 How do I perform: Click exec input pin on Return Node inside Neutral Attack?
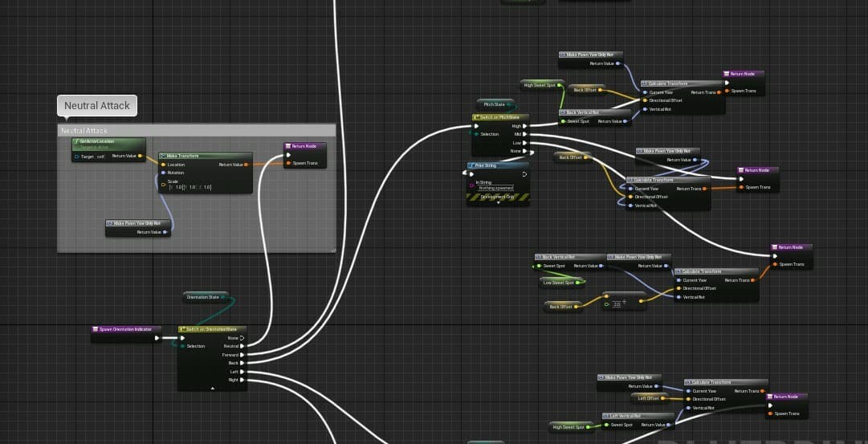pyautogui.click(x=288, y=155)
